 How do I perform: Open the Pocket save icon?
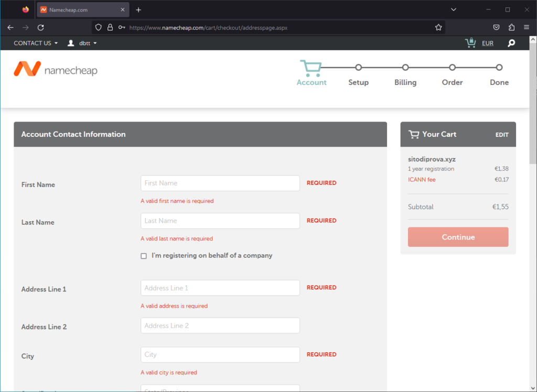496,27
